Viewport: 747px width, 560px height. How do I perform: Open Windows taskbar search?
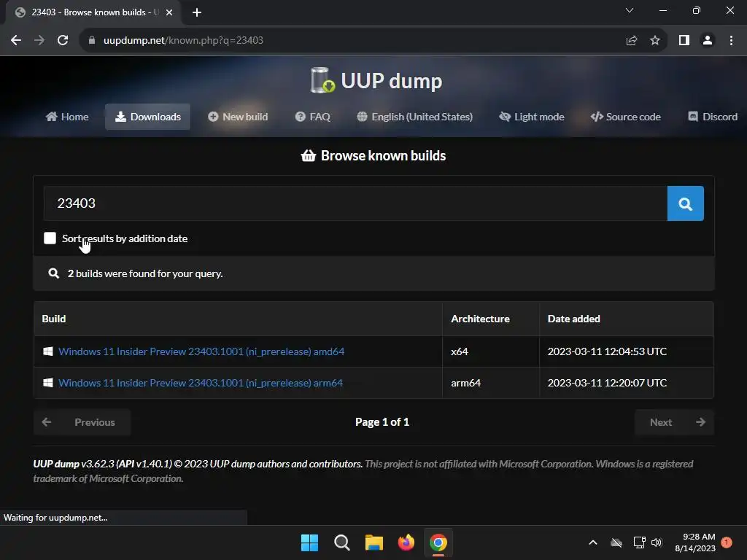tap(342, 542)
